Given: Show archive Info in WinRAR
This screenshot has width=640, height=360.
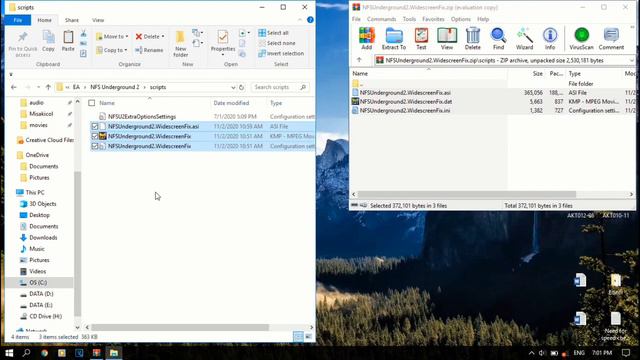Looking at the screenshot, I should 550,38.
